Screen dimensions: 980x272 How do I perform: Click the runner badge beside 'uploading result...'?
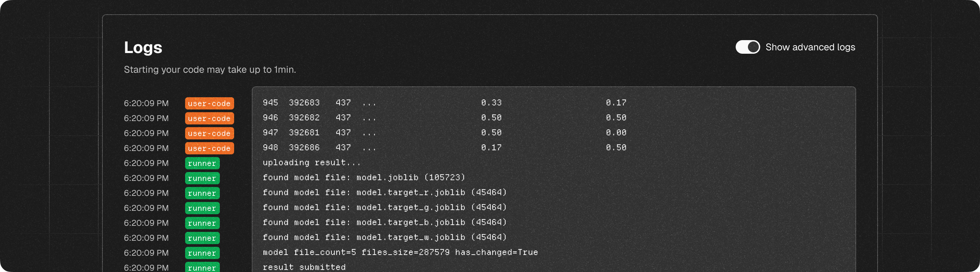coord(202,163)
